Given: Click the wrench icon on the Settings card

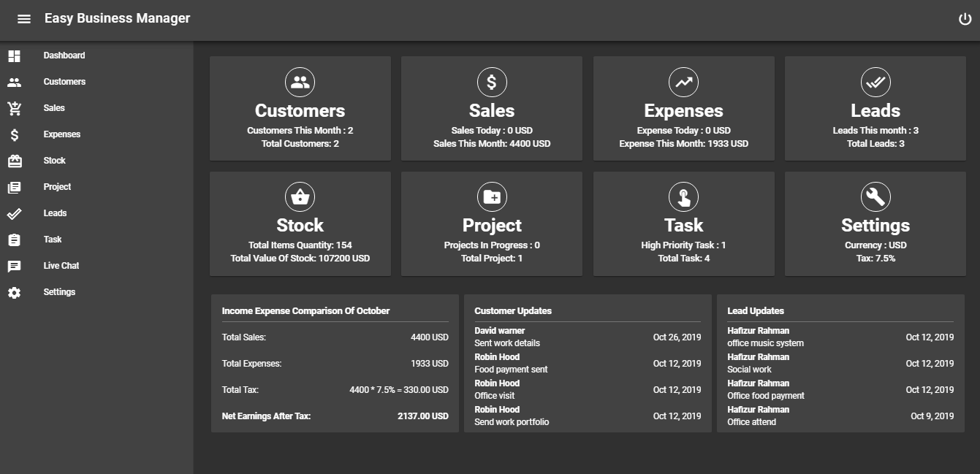Looking at the screenshot, I should [875, 196].
